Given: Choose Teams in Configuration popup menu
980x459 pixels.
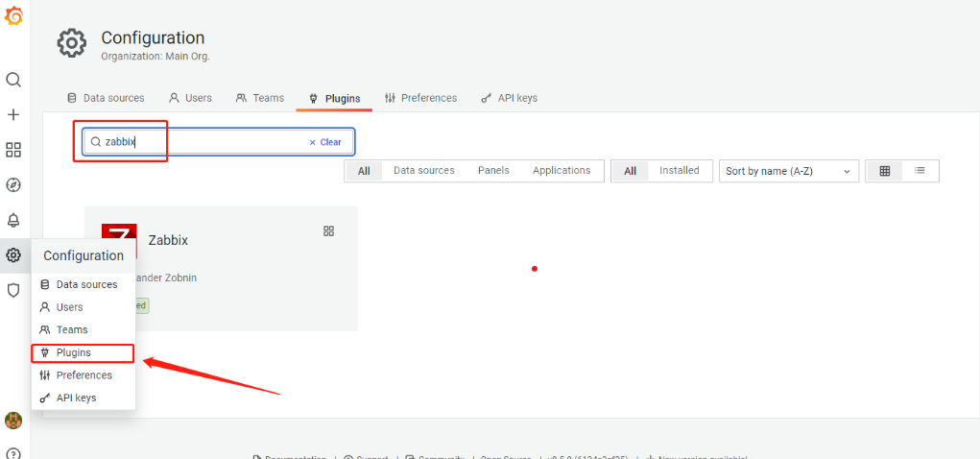Looking at the screenshot, I should [84, 329].
